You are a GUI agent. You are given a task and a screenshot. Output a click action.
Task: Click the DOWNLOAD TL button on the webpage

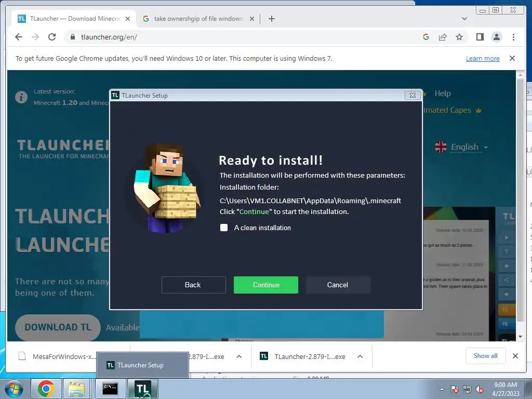58,327
